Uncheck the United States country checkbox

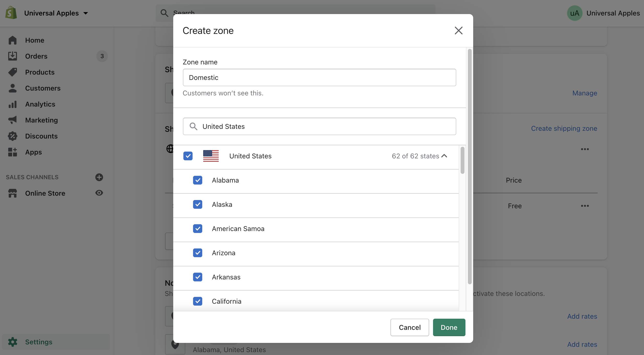(x=188, y=156)
